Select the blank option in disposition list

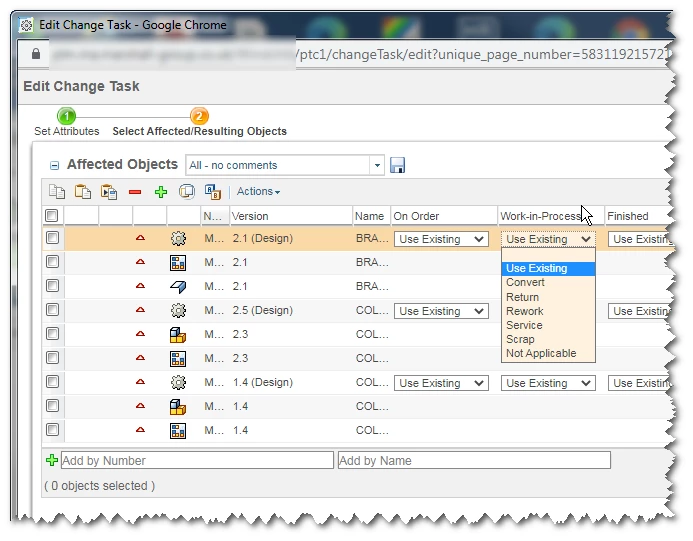[548, 255]
